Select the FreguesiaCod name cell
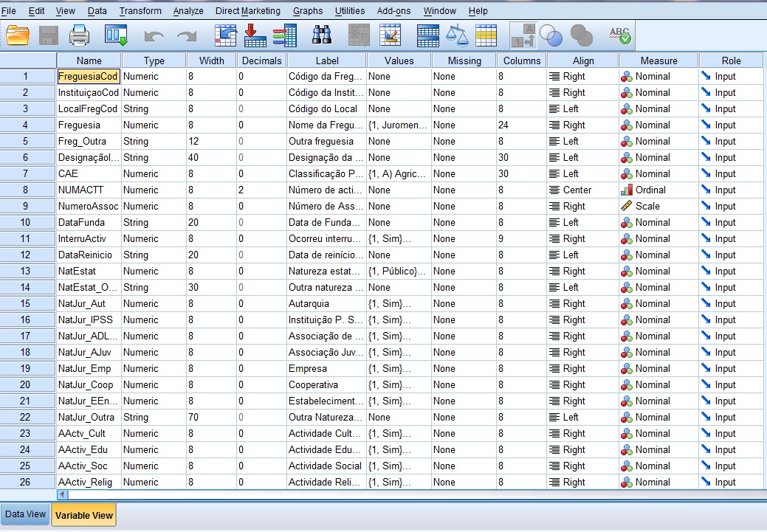The width and height of the screenshot is (767, 532). [89, 76]
